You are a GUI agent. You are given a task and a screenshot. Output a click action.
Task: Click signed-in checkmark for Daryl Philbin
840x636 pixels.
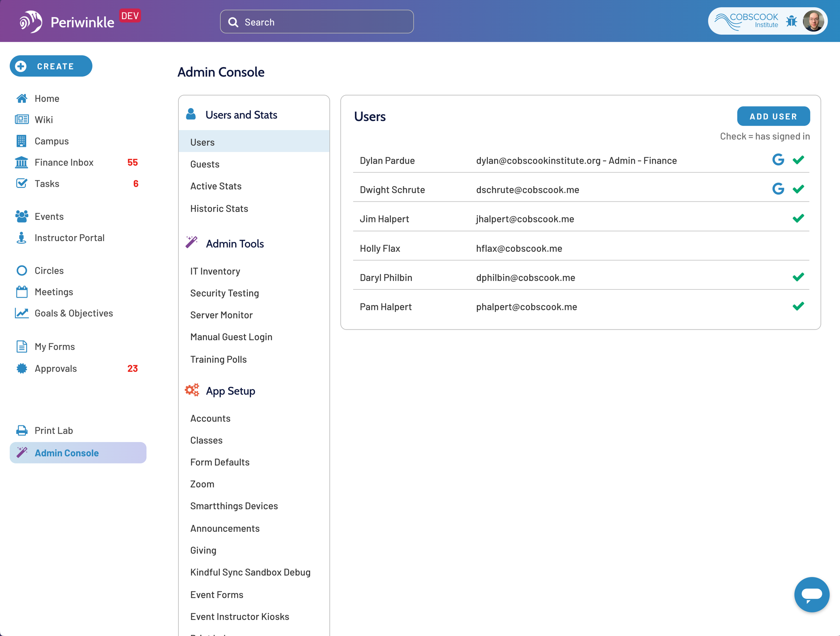(798, 277)
